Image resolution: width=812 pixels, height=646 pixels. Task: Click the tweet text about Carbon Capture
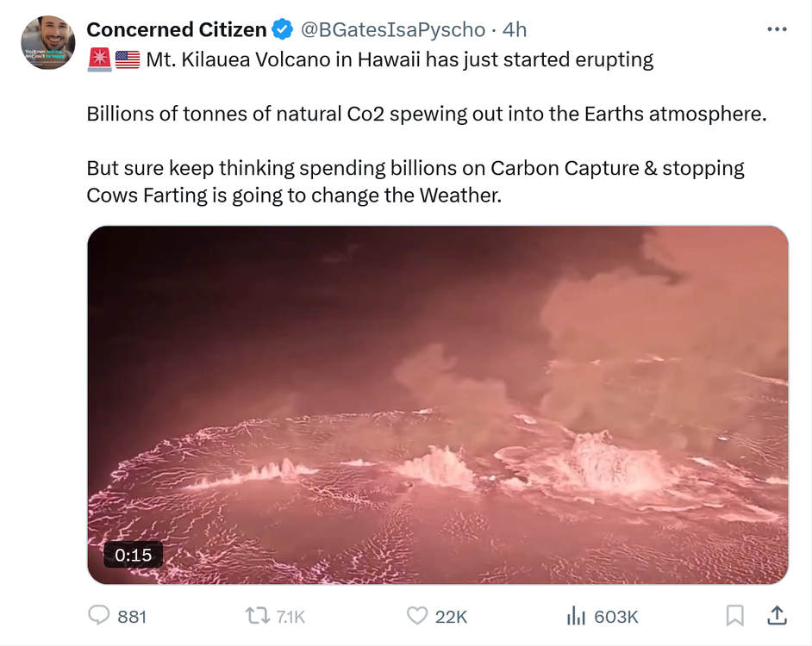[x=415, y=168]
